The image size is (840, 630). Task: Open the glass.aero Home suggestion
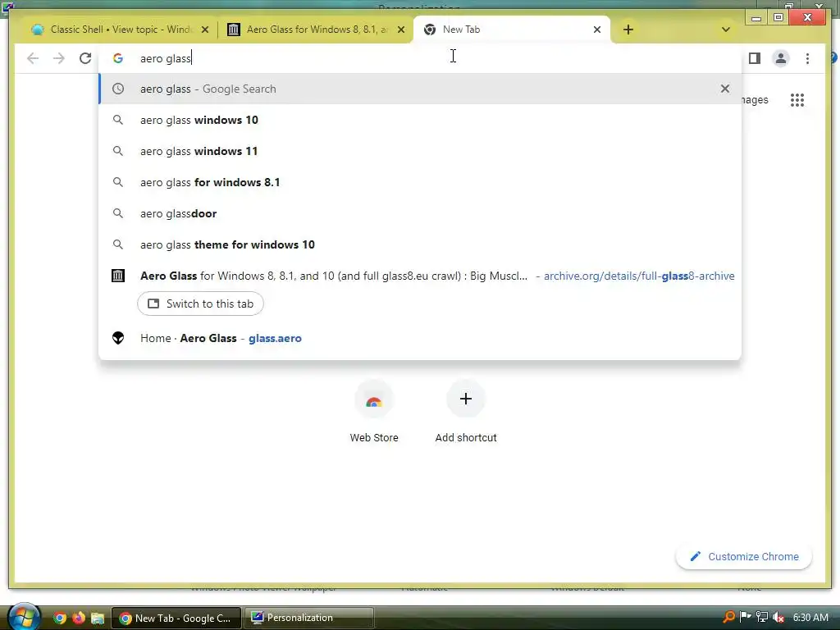pyautogui.click(x=420, y=338)
